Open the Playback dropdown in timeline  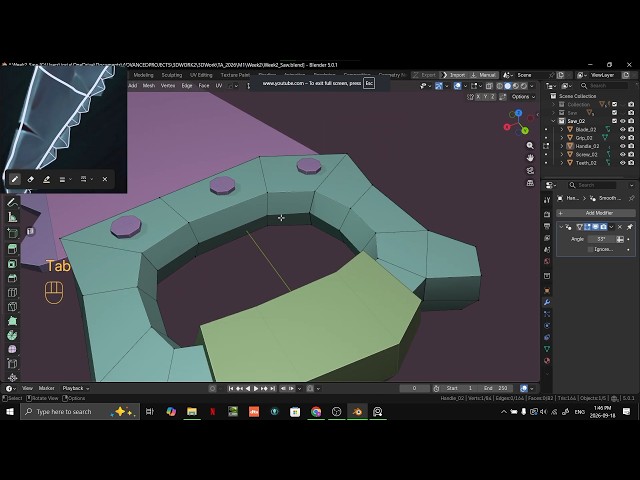pyautogui.click(x=76, y=388)
